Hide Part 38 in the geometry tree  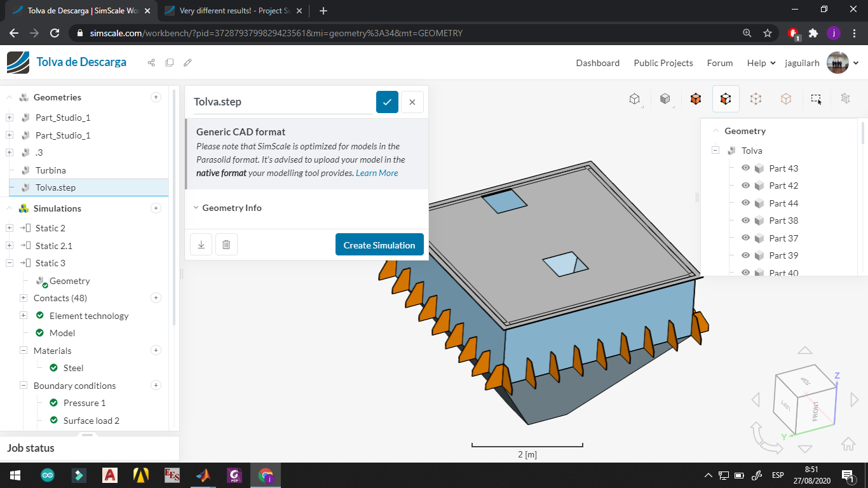coord(745,220)
